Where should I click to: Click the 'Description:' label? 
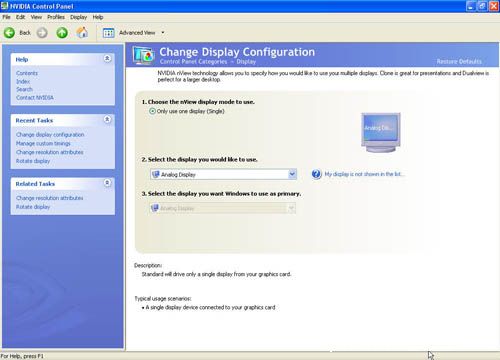pos(148,265)
